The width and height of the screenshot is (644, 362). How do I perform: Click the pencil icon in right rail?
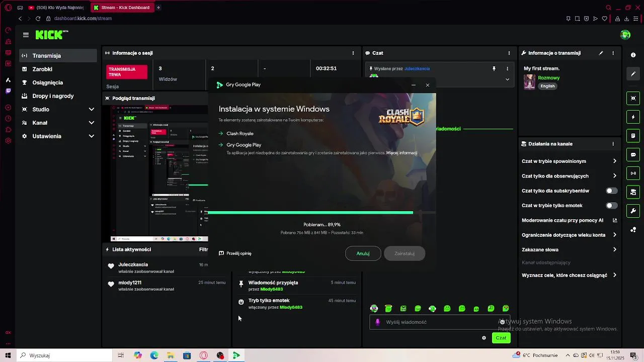coord(633,74)
